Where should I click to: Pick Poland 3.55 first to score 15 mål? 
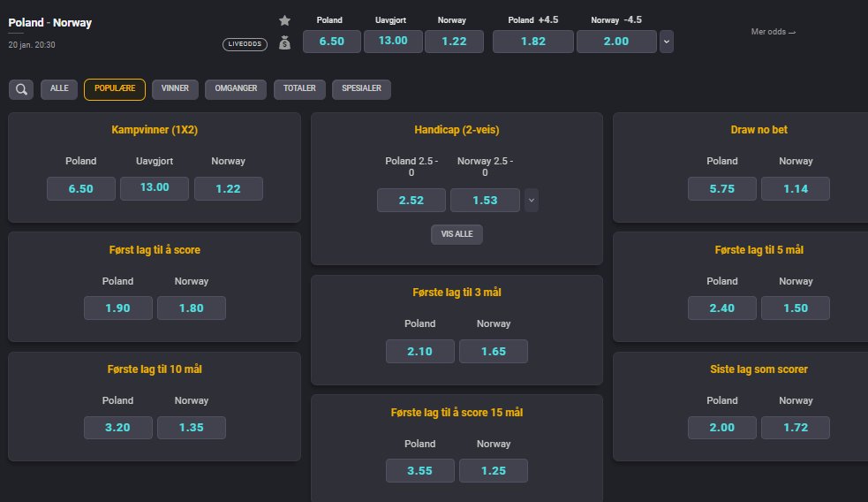419,470
